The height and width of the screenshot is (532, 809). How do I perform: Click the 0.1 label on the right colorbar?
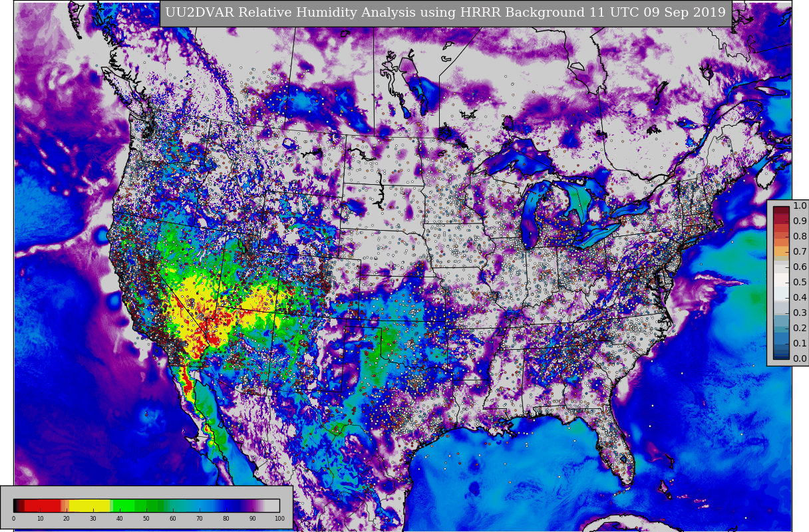tap(800, 344)
